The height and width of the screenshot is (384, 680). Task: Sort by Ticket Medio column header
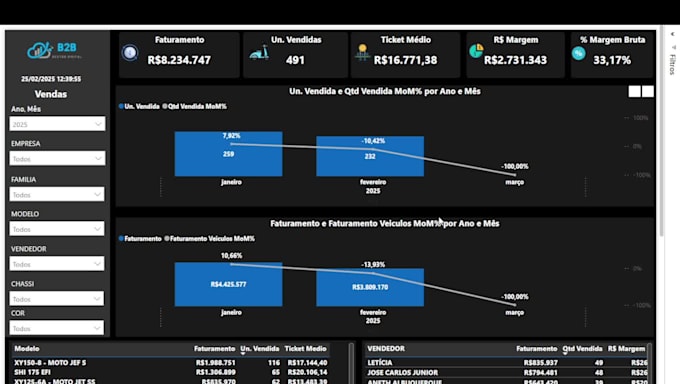click(x=305, y=348)
